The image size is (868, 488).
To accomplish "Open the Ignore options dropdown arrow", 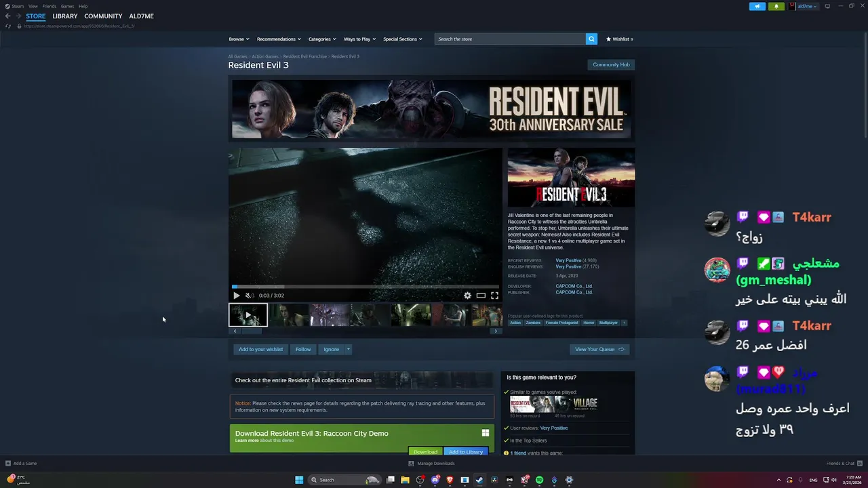I will point(349,349).
